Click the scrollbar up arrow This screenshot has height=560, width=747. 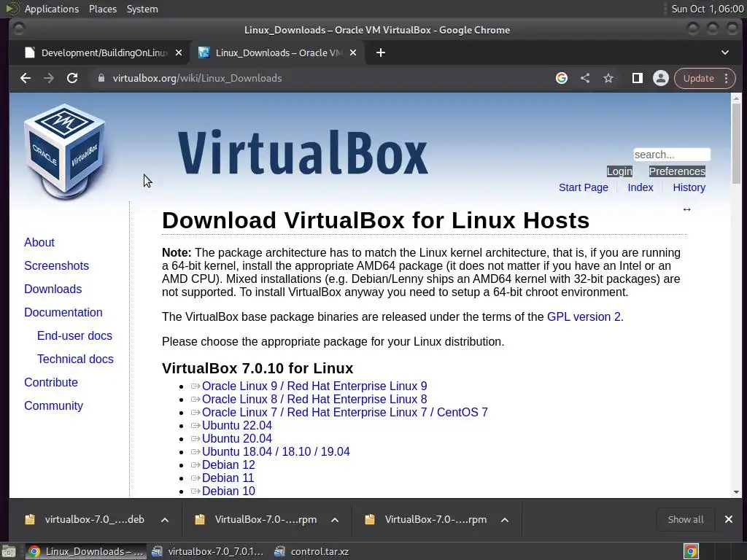[736, 98]
